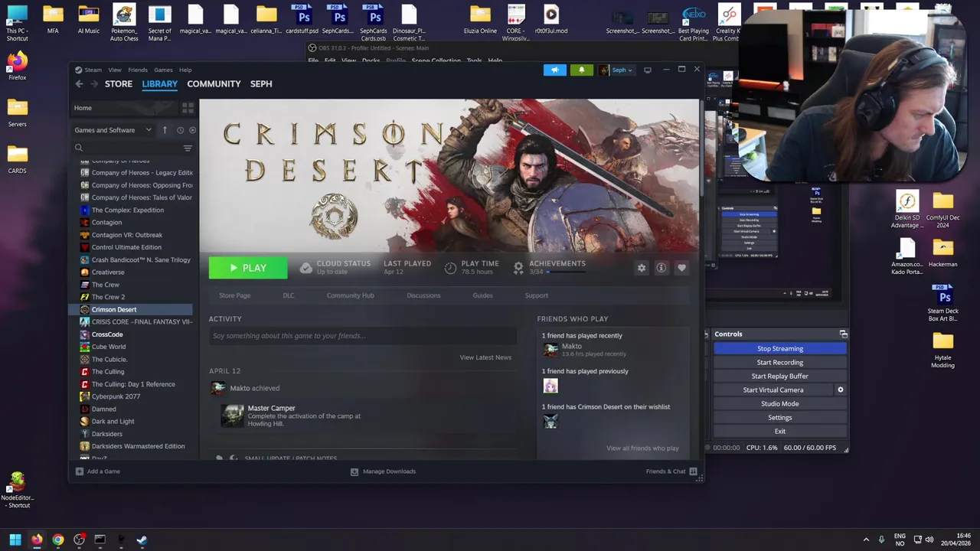980x551 pixels.
Task: Open the Eluzia Online desktop folder
Action: (480, 20)
